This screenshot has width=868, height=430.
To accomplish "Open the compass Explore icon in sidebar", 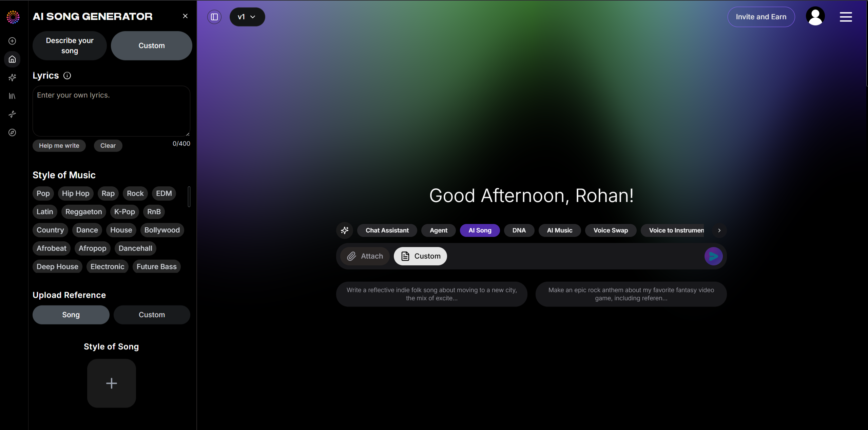I will 12,132.
